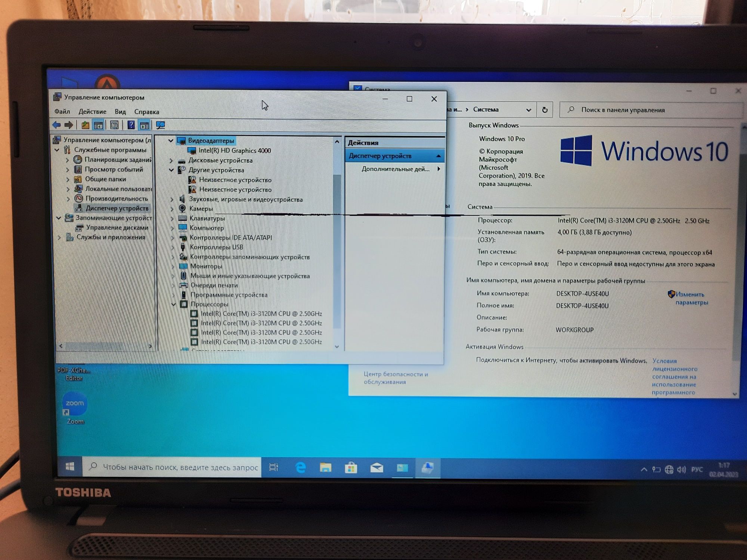
Task: Select Общие папки tree node
Action: coord(105,179)
